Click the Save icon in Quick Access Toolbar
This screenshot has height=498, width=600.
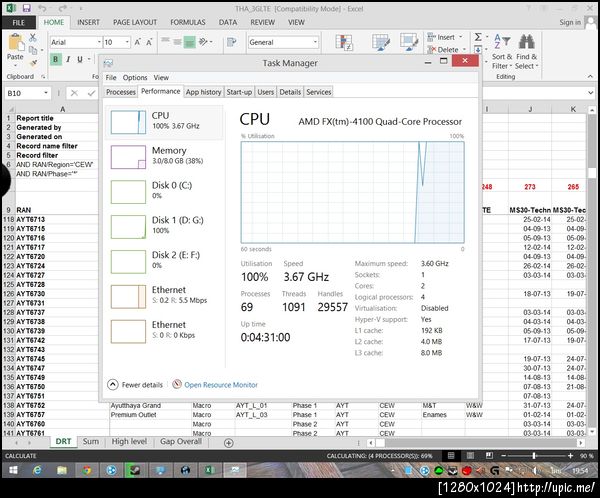coord(26,8)
